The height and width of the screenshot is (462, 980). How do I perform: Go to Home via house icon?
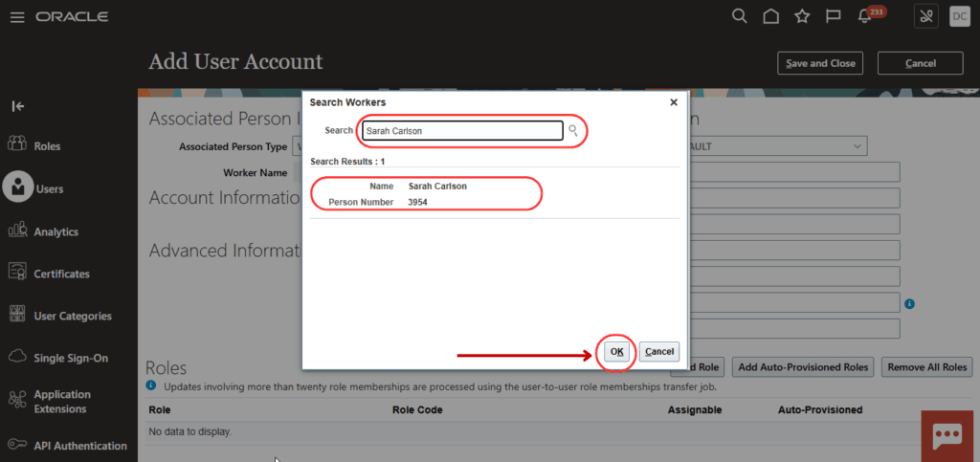(x=770, y=16)
